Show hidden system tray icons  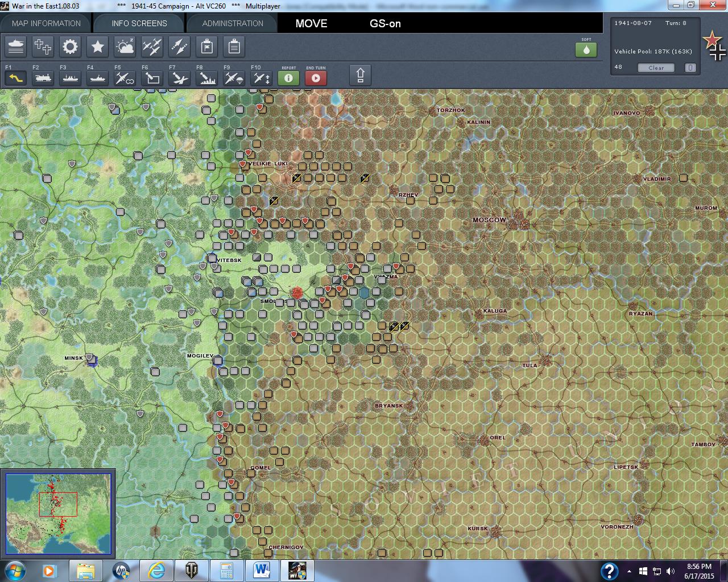[629, 571]
